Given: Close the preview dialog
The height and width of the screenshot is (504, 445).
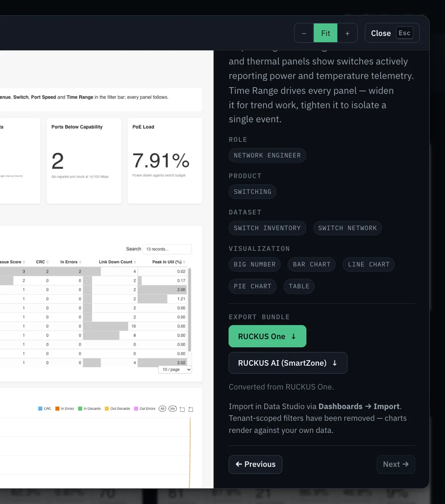Looking at the screenshot, I should coord(392,33).
